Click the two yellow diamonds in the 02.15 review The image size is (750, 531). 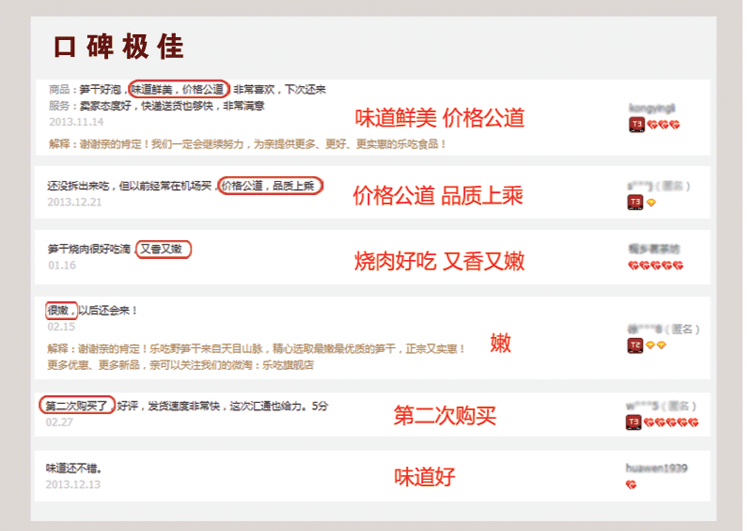click(656, 345)
